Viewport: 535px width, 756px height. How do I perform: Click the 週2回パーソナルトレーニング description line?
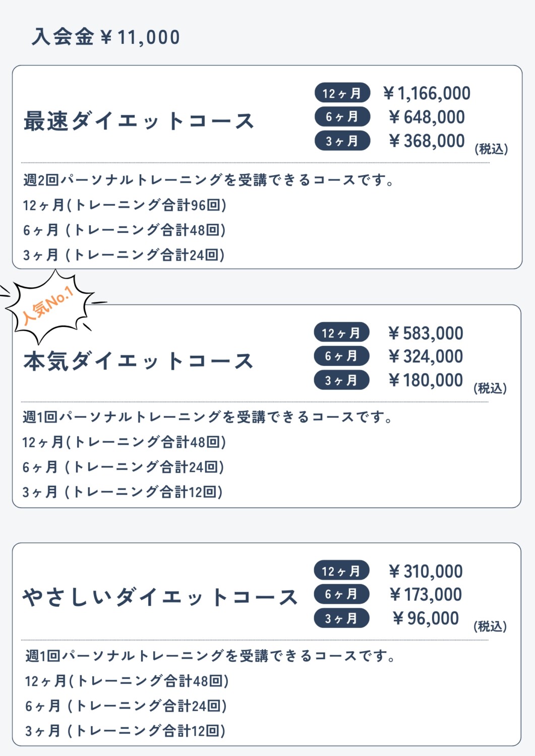(x=209, y=180)
